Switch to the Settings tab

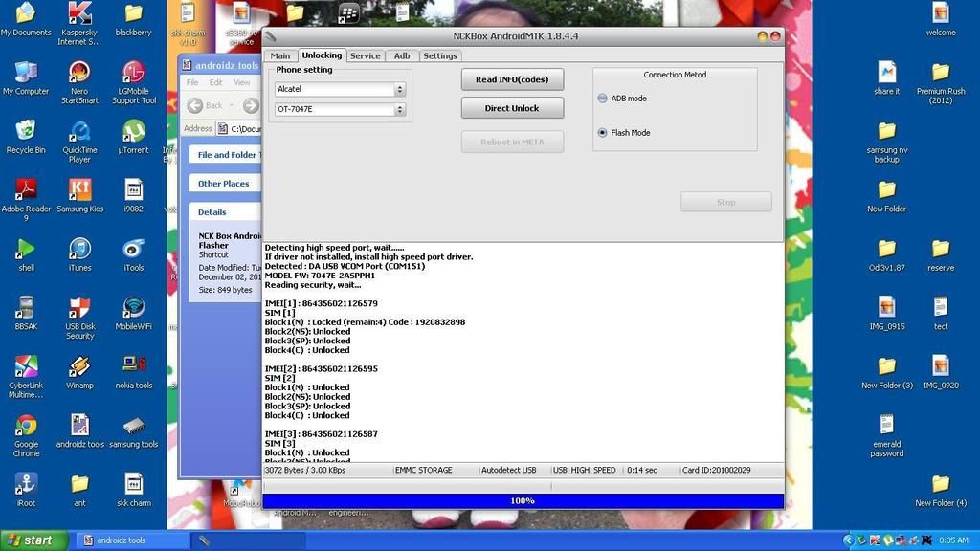(x=440, y=55)
